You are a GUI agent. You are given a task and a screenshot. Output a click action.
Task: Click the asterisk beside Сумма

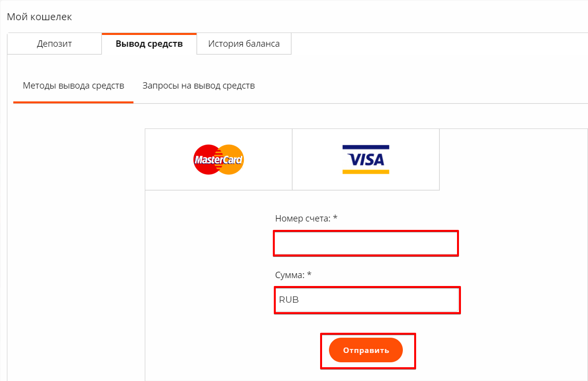tap(309, 274)
